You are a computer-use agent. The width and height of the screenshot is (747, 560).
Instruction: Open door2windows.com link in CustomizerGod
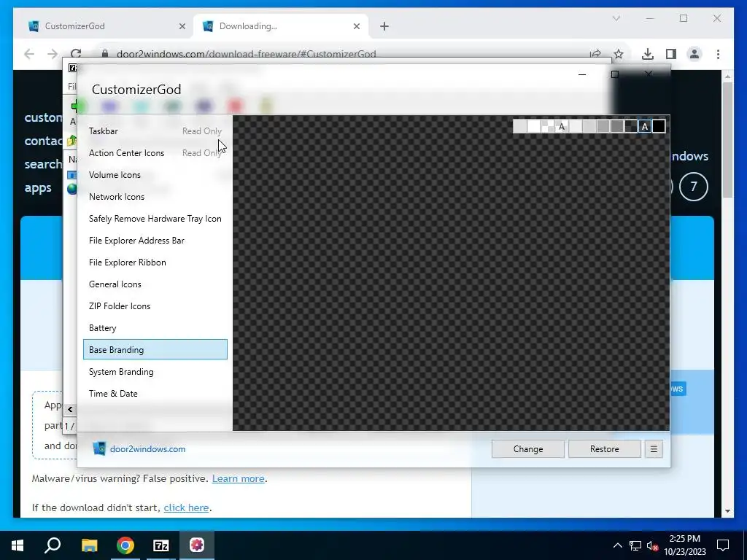(147, 449)
